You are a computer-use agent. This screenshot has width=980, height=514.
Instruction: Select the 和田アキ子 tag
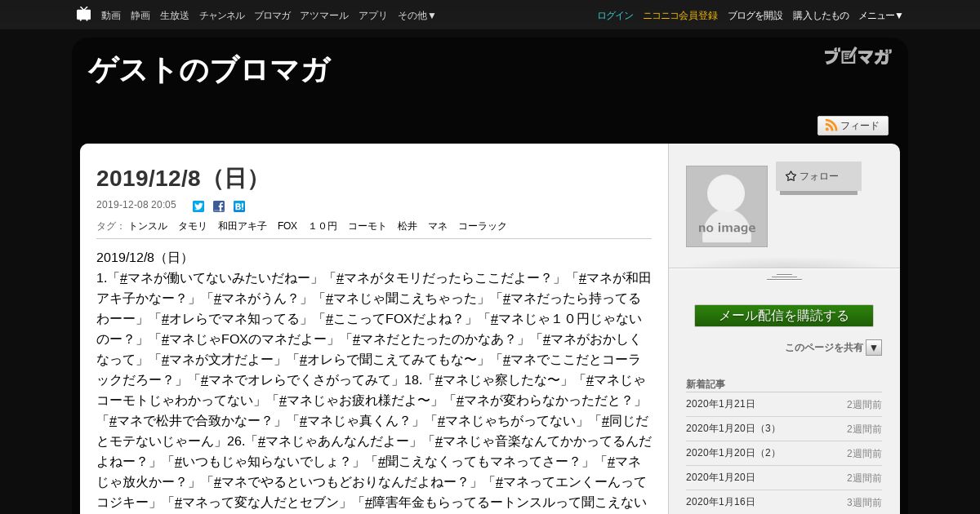pos(243,226)
